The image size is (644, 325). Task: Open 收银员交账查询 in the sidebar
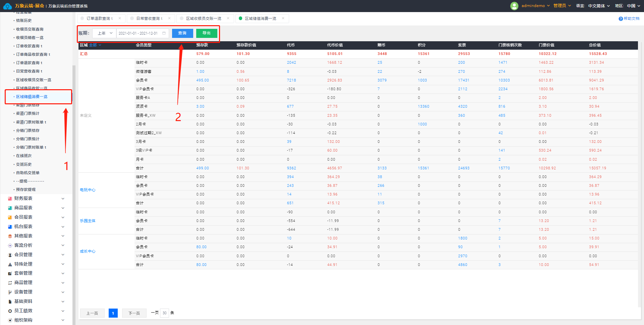30,29
